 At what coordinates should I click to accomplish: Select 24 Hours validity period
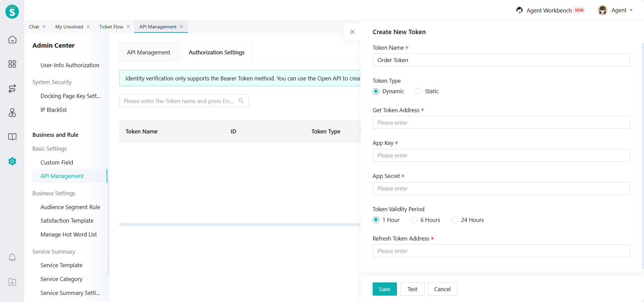(x=455, y=220)
